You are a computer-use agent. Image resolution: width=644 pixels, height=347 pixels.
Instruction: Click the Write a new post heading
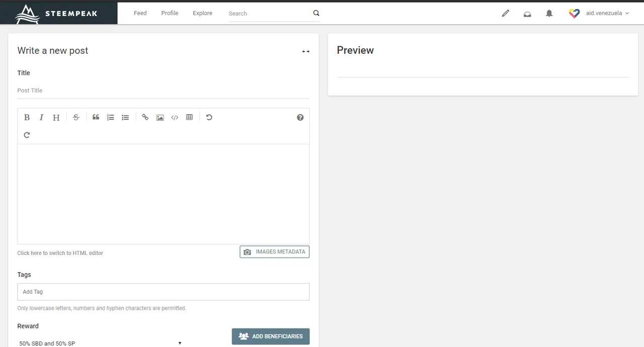53,50
